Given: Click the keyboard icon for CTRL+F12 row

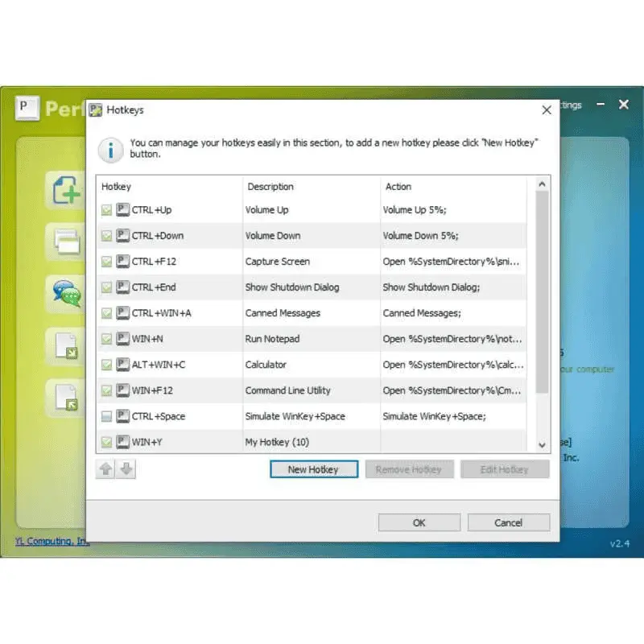Looking at the screenshot, I should pos(122,261).
